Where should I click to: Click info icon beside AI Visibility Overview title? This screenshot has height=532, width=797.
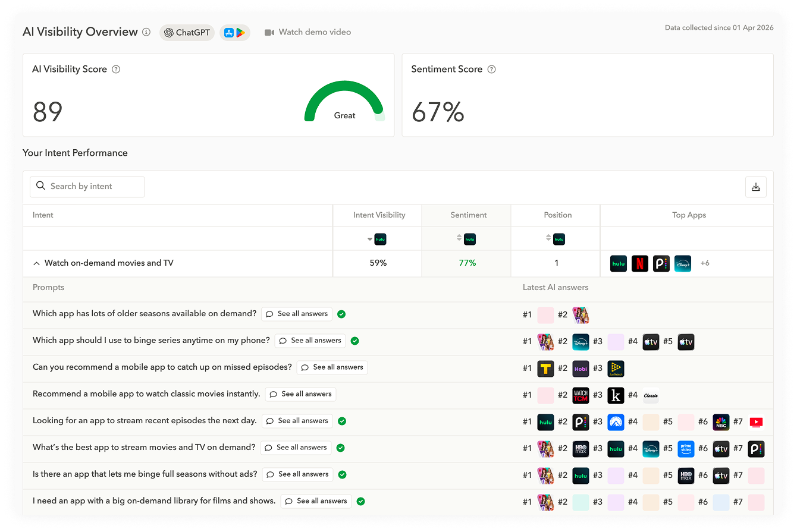(146, 32)
